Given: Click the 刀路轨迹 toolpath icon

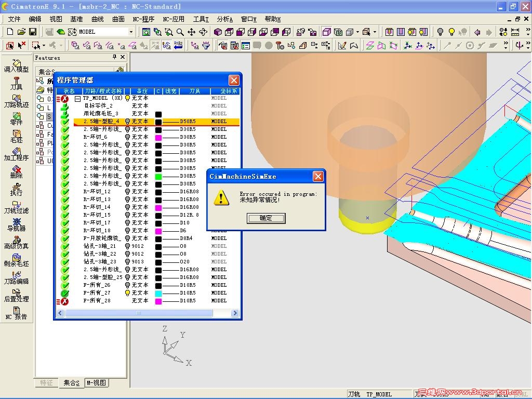Looking at the screenshot, I should pos(16,101).
